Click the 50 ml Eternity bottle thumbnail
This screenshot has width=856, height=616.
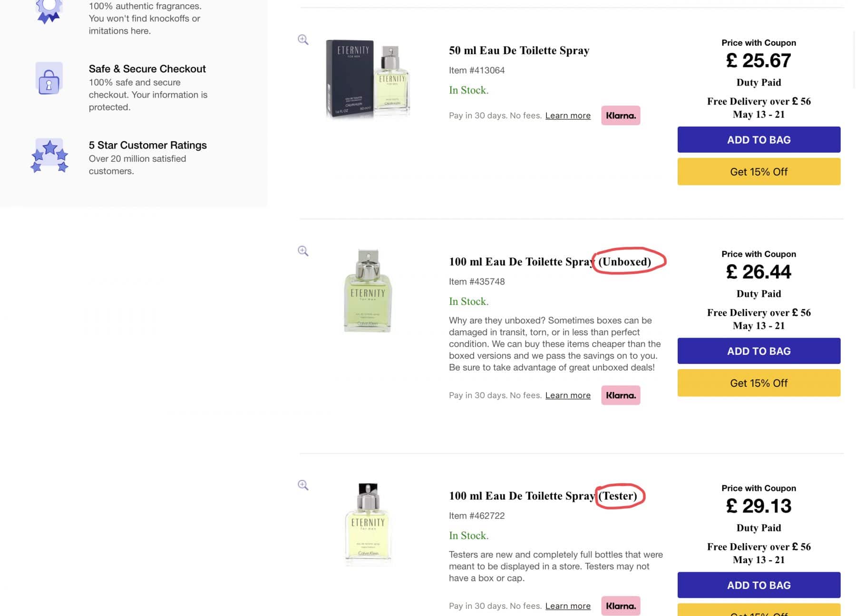(x=368, y=78)
